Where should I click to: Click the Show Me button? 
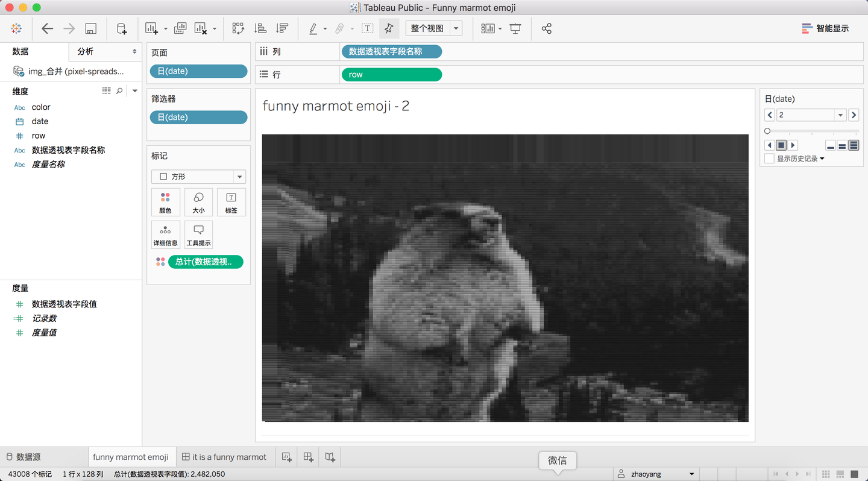point(825,28)
